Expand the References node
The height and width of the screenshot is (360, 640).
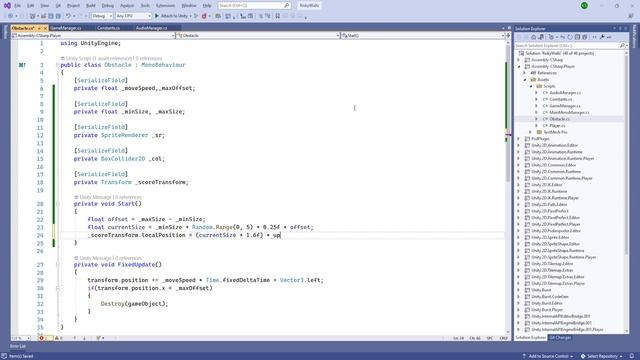(525, 73)
